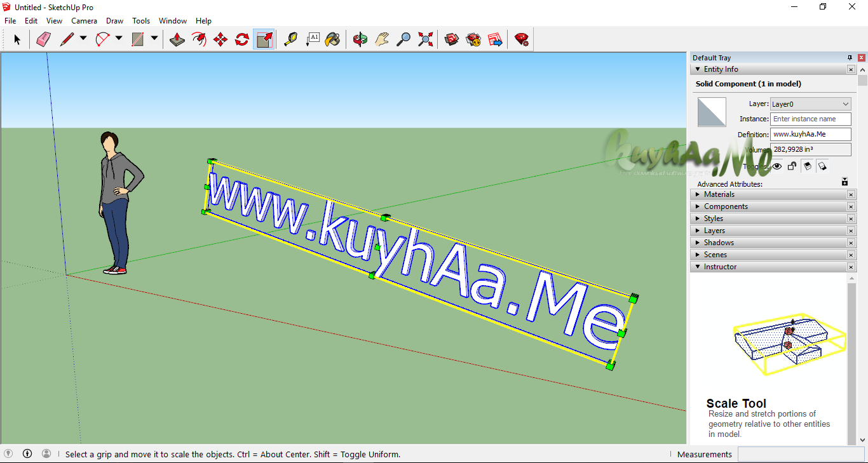Click the credits info status bar icon
The width and height of the screenshot is (868, 463).
pyautogui.click(x=27, y=453)
